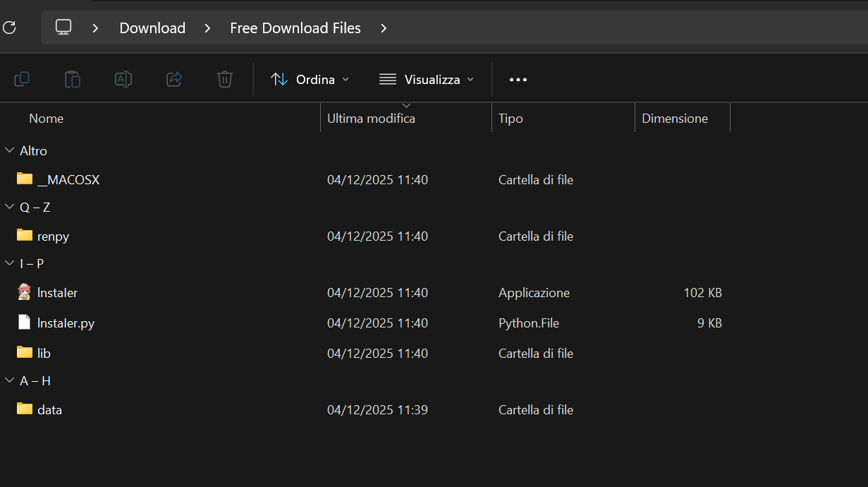Screen dimensions: 868x487
Task: Click Download in the breadcrumb path
Action: pyautogui.click(x=152, y=28)
